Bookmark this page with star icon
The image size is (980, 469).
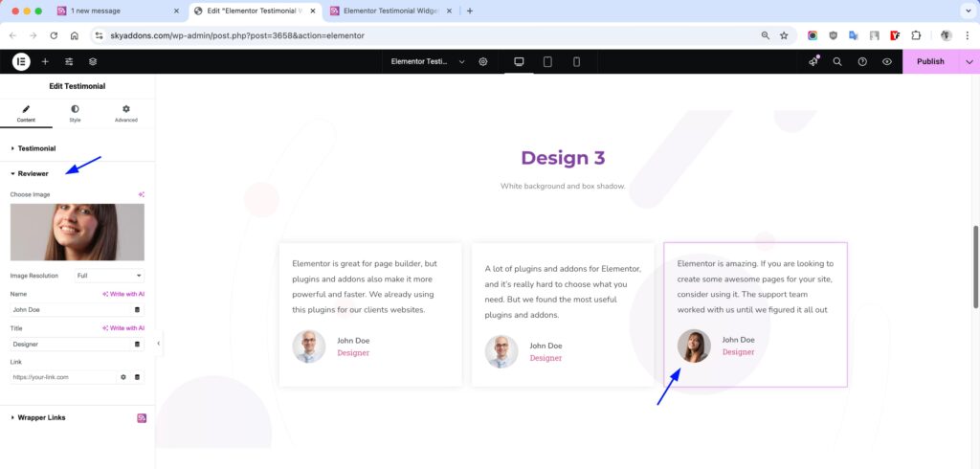(784, 35)
